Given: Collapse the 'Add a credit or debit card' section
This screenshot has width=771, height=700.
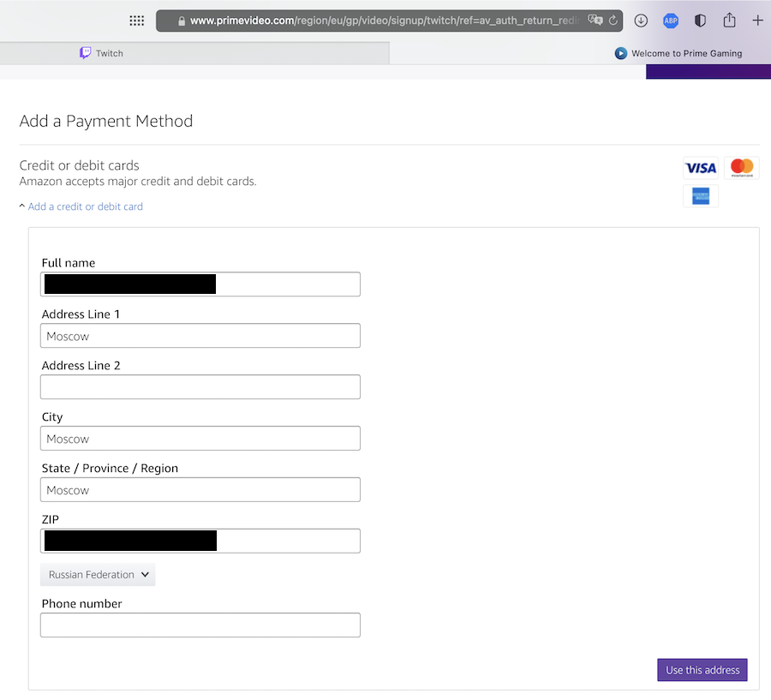Looking at the screenshot, I should [85, 206].
